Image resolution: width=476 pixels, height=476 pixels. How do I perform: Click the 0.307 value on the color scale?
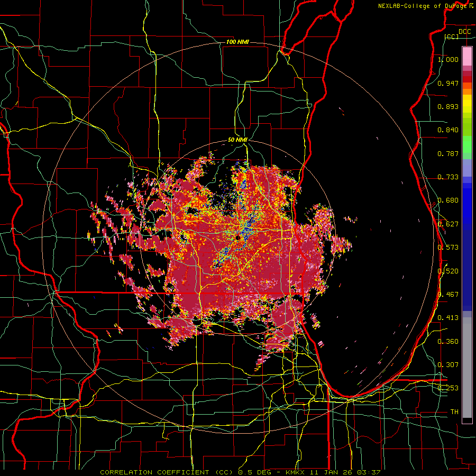pos(448,364)
